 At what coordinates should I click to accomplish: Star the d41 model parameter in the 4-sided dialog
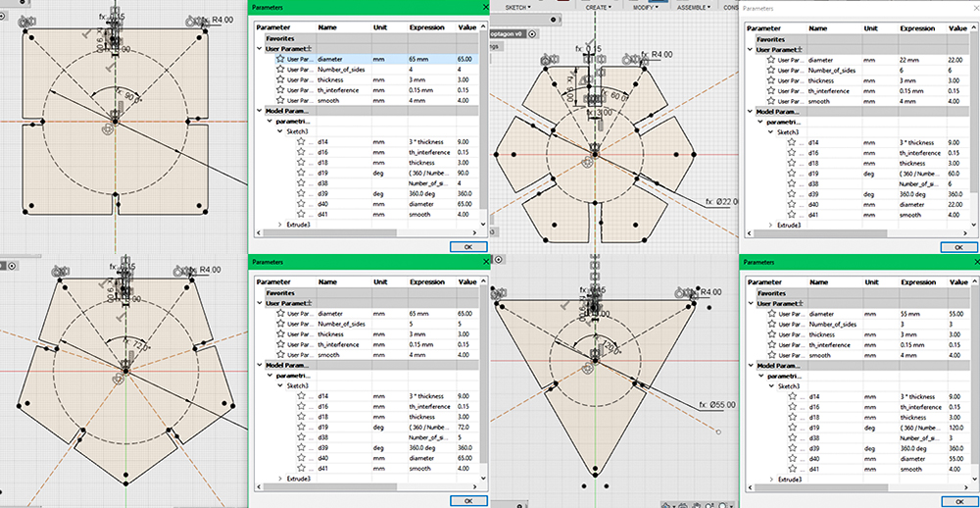301,214
